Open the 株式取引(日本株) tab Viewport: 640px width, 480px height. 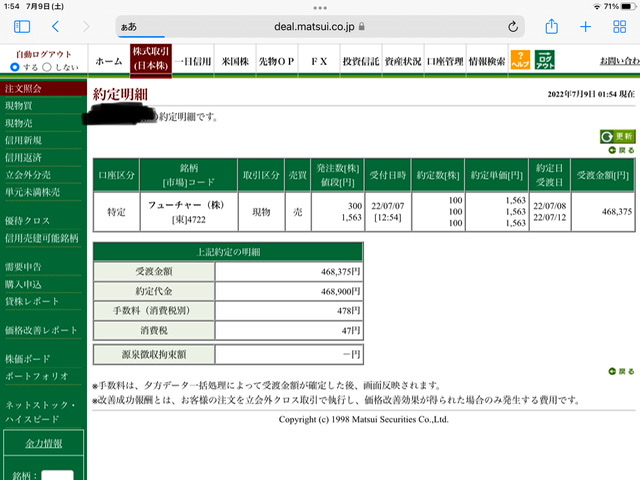tap(151, 60)
